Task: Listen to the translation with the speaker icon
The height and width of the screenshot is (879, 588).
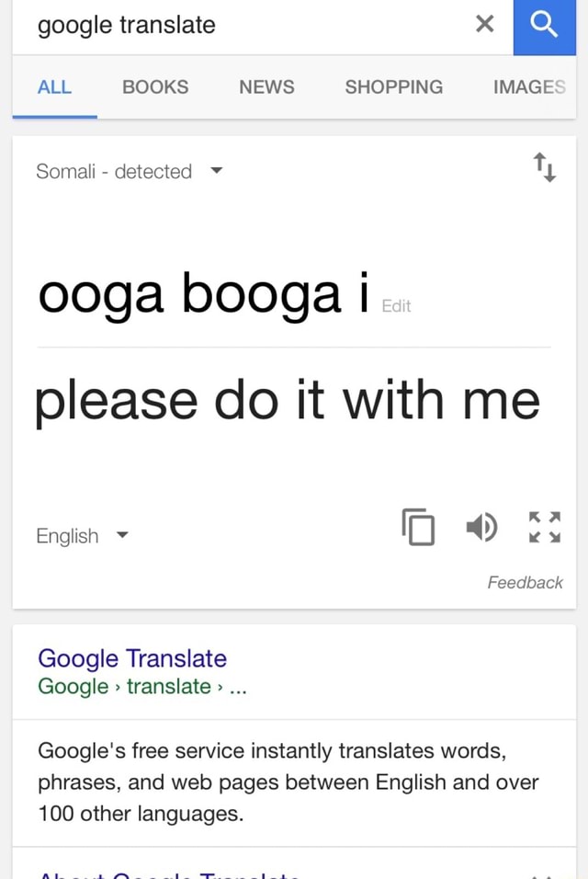Action: [x=481, y=526]
